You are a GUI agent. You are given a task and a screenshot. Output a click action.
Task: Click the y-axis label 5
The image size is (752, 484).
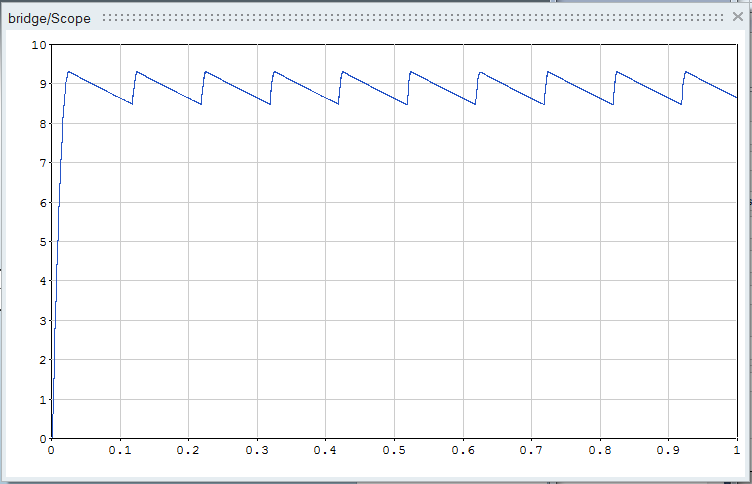[x=43, y=242]
